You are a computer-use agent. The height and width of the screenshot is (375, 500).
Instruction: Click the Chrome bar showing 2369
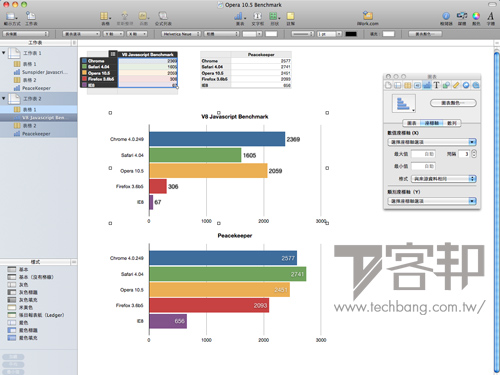pyautogui.click(x=217, y=139)
